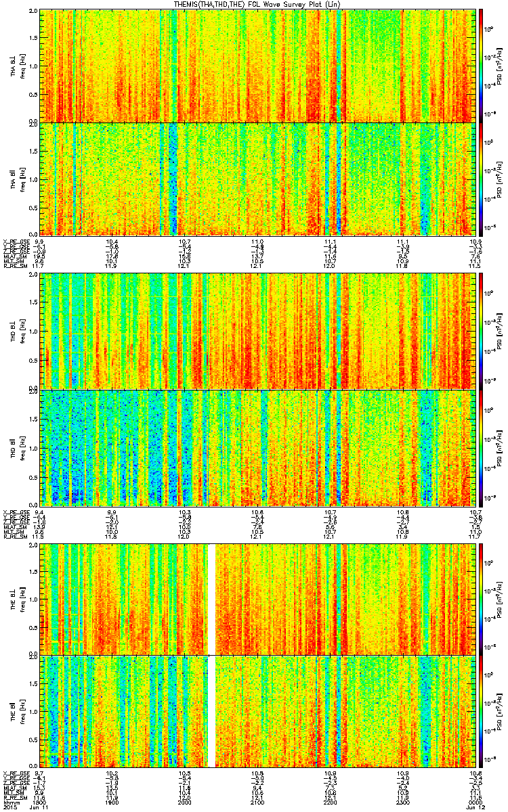Click the 2100 time tick label
The height and width of the screenshot is (812, 508).
coord(258,805)
